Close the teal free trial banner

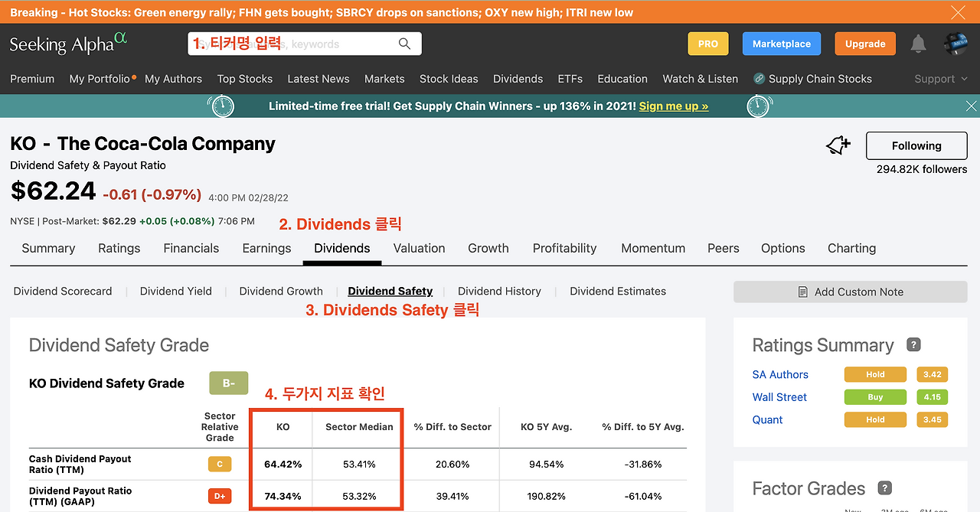tap(971, 106)
